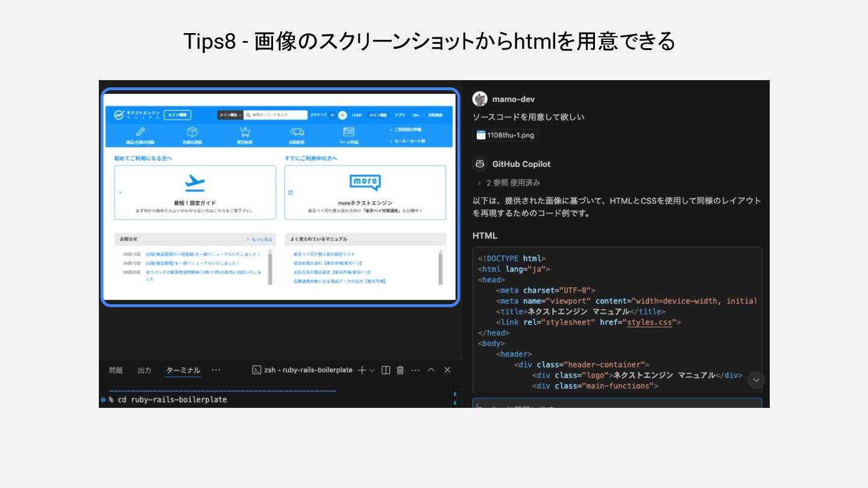Click the more speech-bubble logo

[365, 182]
